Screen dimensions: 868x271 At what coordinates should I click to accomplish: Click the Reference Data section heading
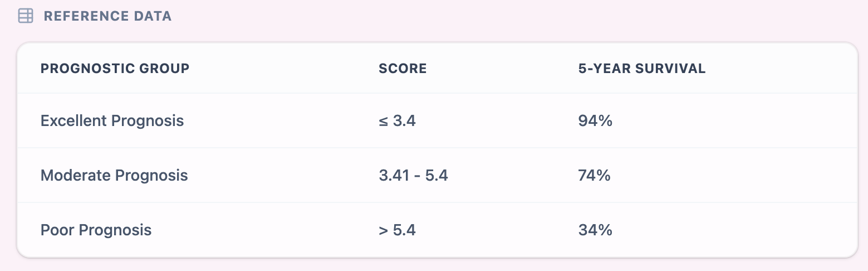(x=107, y=16)
